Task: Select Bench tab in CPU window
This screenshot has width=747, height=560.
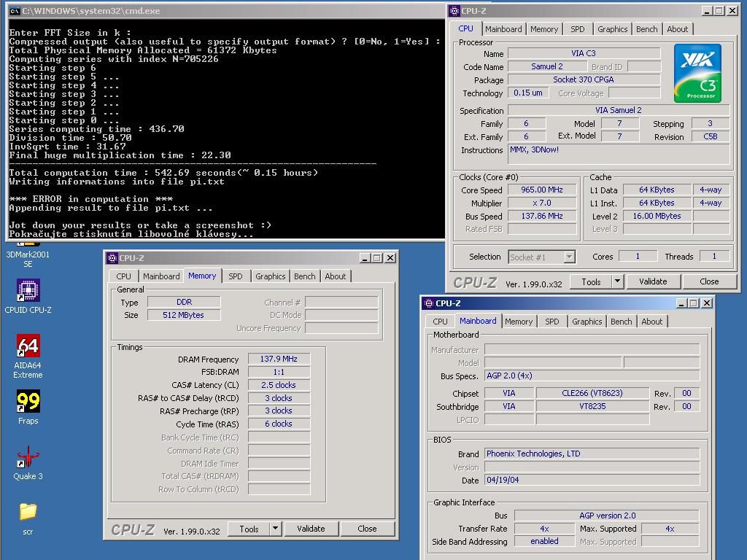Action: [x=646, y=29]
